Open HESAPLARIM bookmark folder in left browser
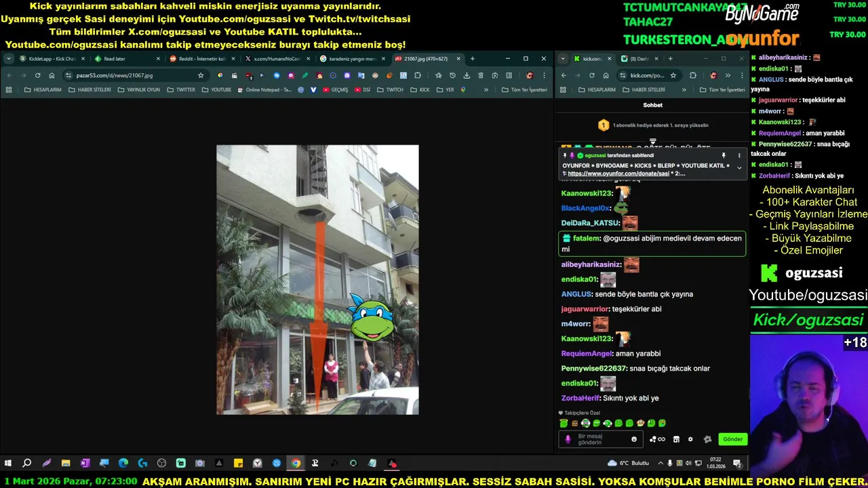Screen dimensions: 868x488 coord(42,89)
